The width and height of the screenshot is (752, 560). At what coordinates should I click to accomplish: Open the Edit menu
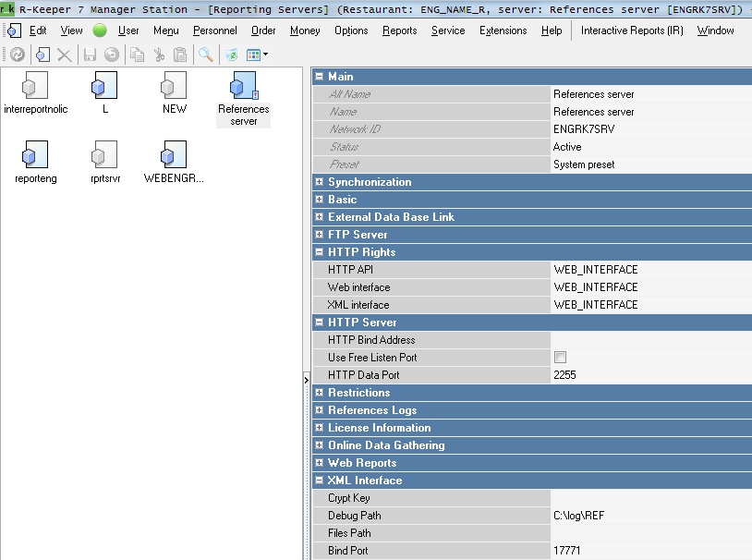pos(38,30)
